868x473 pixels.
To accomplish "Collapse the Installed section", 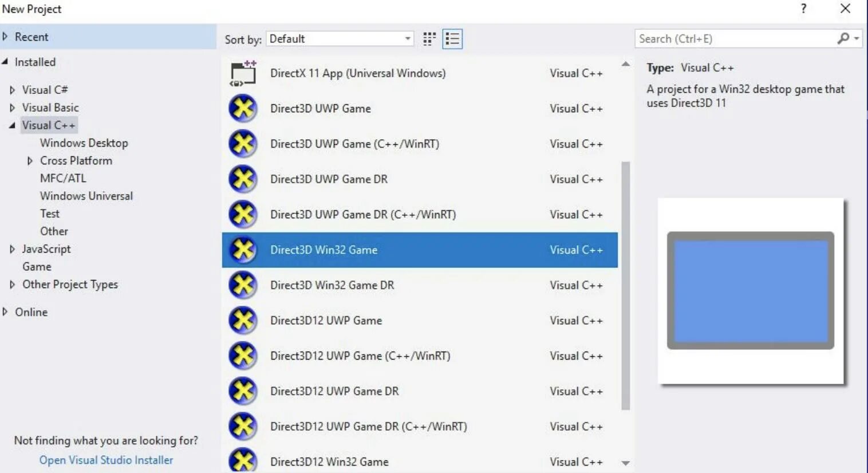I will click(x=5, y=62).
